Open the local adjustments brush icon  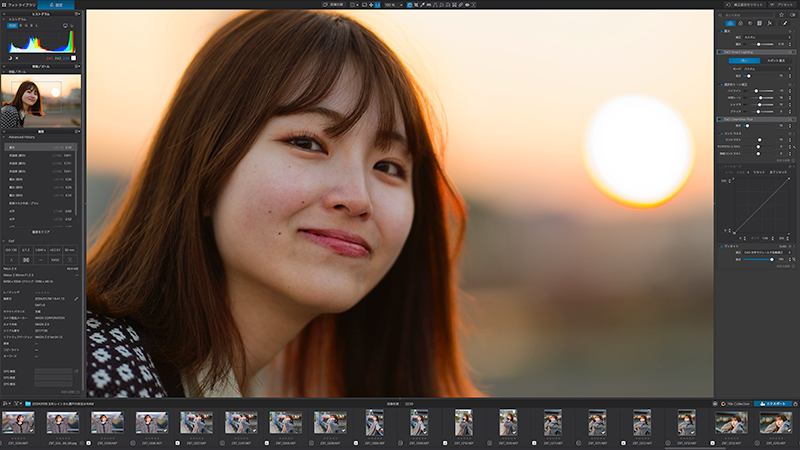tap(785, 23)
